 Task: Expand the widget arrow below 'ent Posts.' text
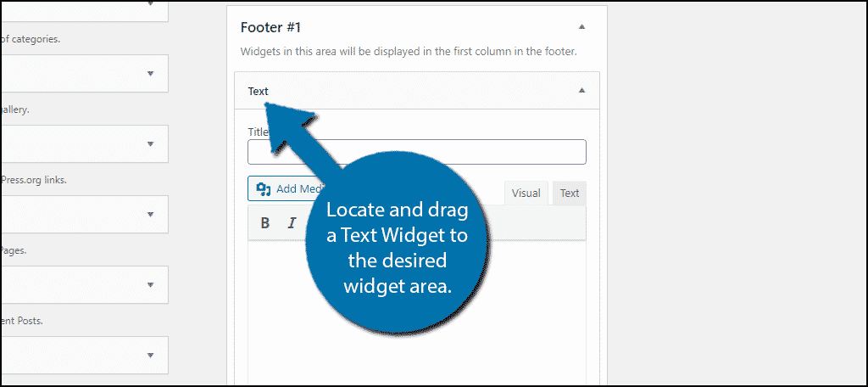pos(150,356)
